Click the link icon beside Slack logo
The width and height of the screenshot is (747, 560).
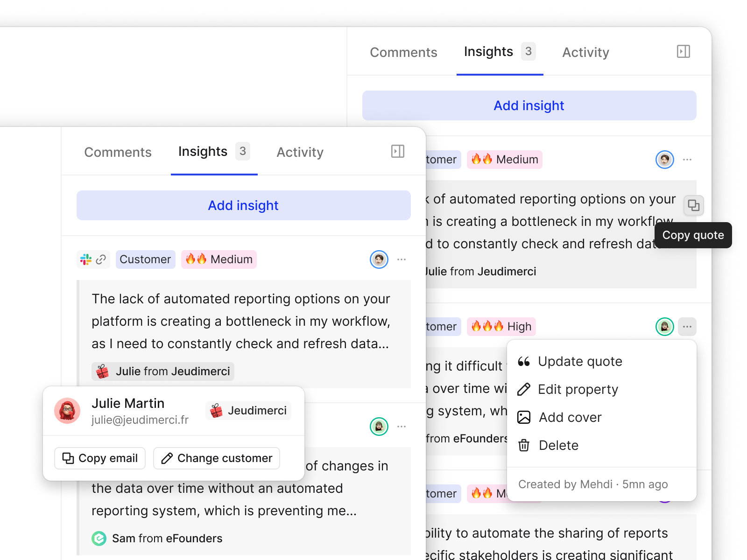tap(101, 259)
